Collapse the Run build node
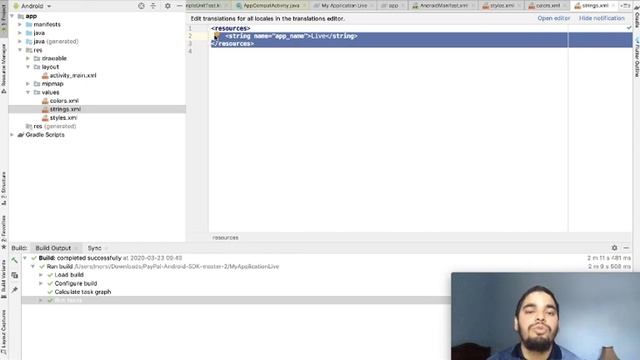 click(x=33, y=267)
